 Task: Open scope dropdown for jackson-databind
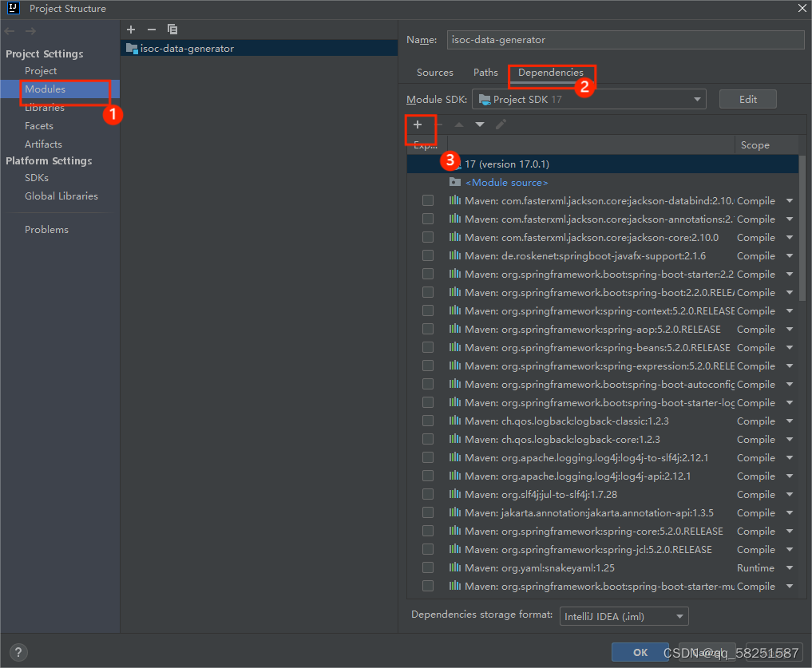coord(789,201)
